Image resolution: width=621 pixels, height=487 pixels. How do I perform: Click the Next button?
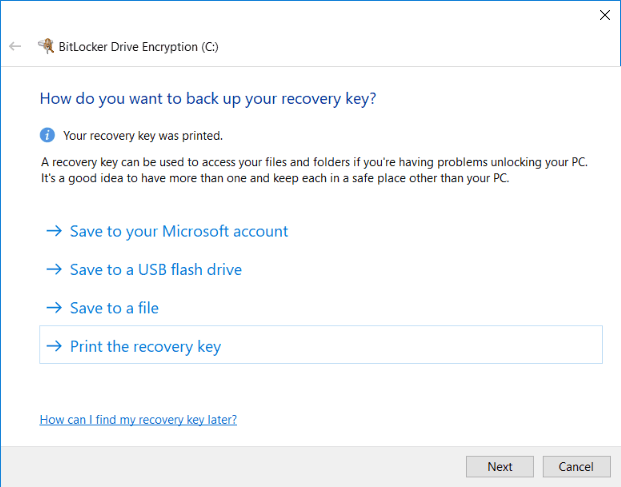(x=500, y=467)
